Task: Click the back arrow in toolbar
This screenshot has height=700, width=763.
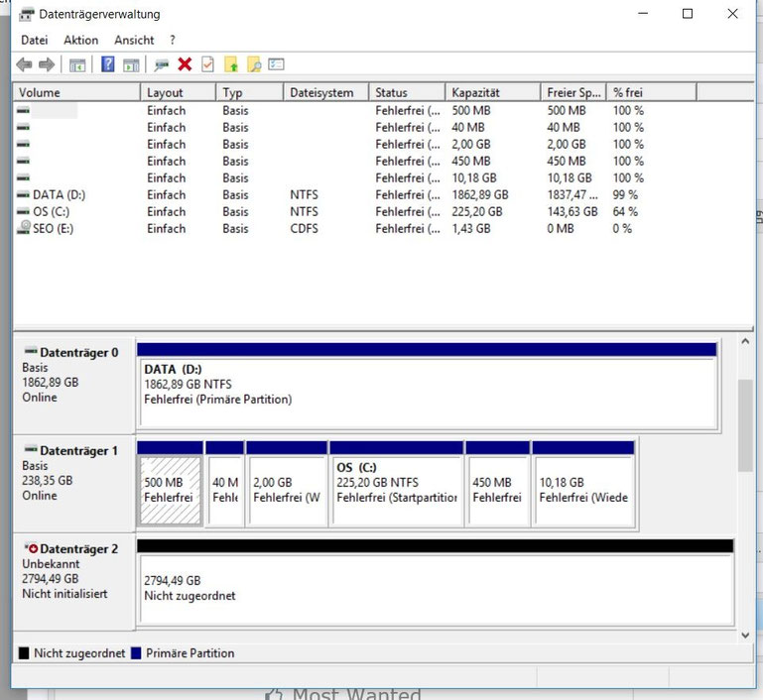Action: (25, 64)
